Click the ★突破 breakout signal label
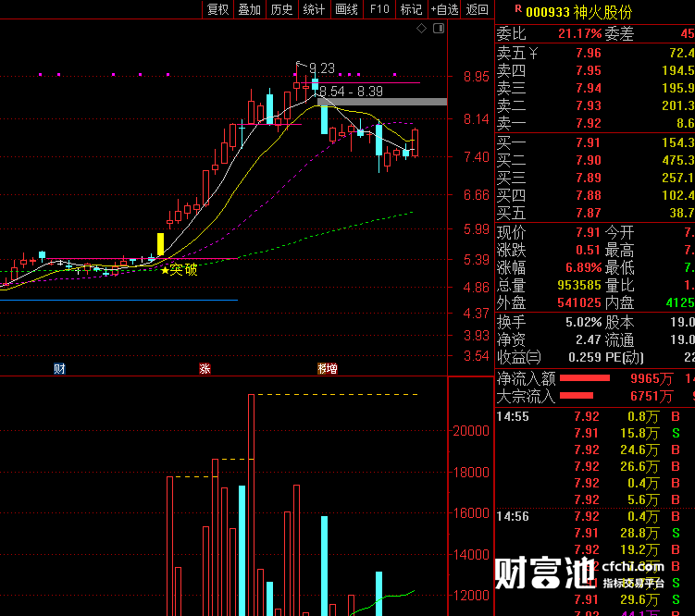Image resolution: width=695 pixels, height=616 pixels. pos(179,269)
